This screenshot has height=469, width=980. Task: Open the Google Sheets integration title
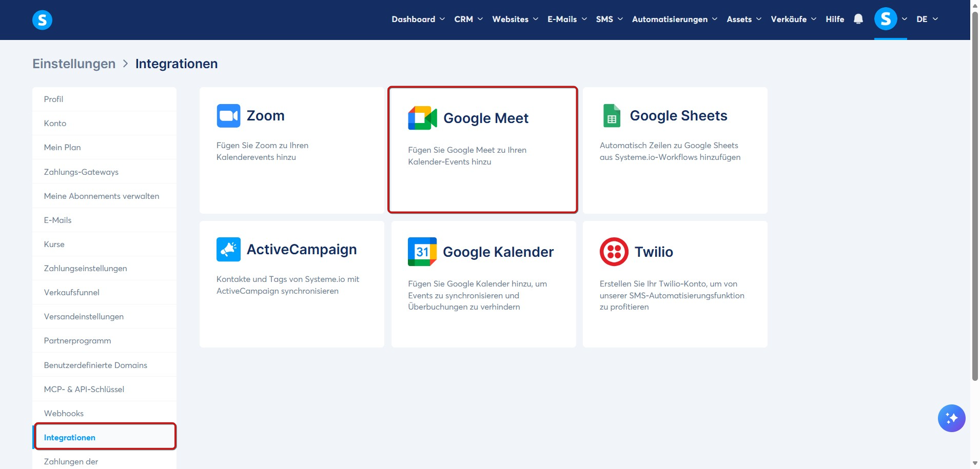click(678, 116)
